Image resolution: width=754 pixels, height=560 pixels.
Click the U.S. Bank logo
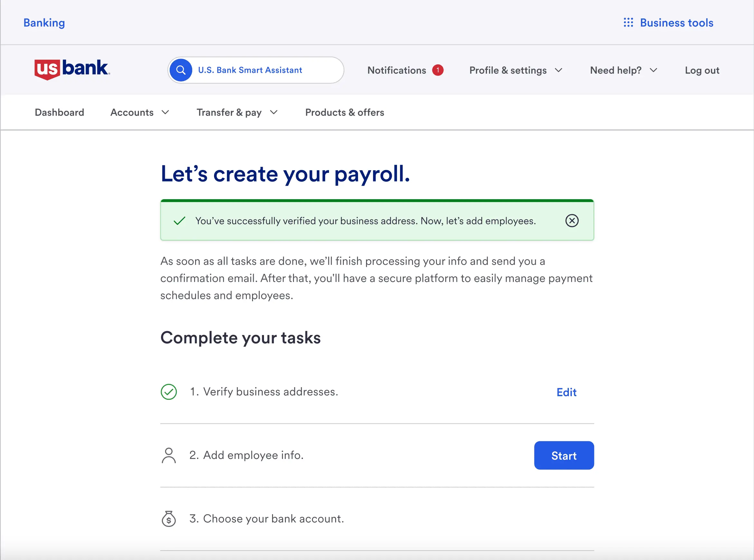tap(72, 69)
